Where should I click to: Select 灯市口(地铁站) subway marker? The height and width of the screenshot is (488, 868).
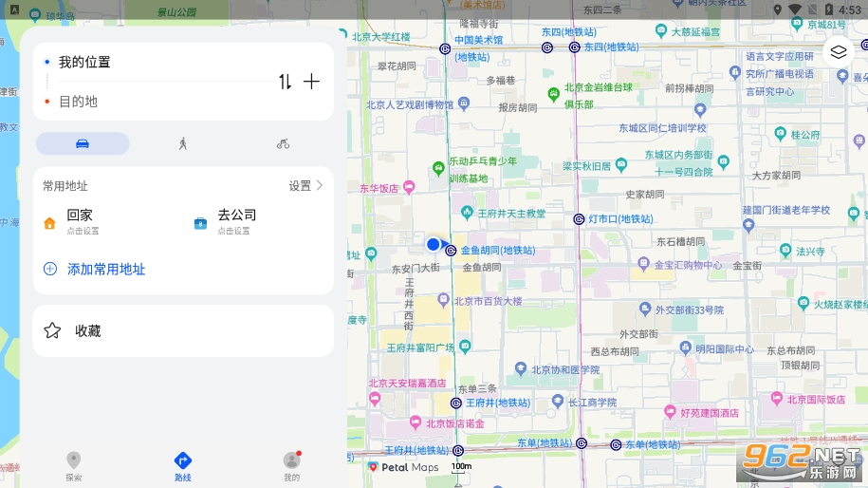(579, 219)
